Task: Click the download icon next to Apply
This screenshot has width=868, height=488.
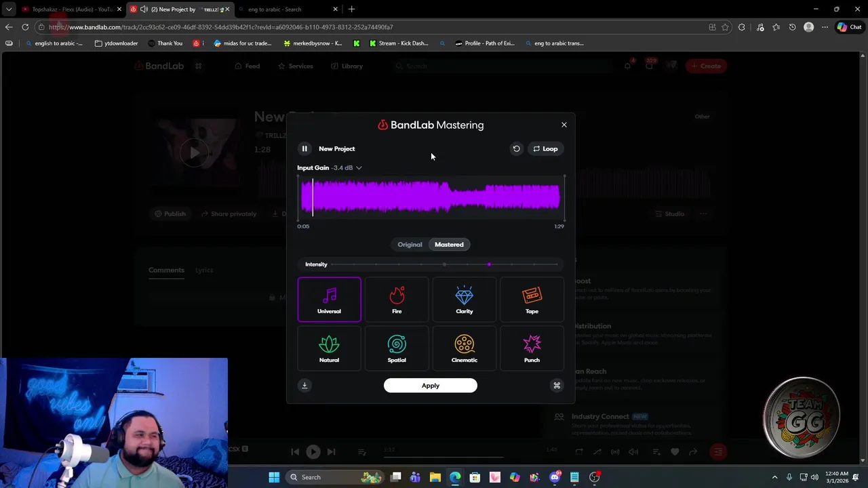Action: point(304,386)
